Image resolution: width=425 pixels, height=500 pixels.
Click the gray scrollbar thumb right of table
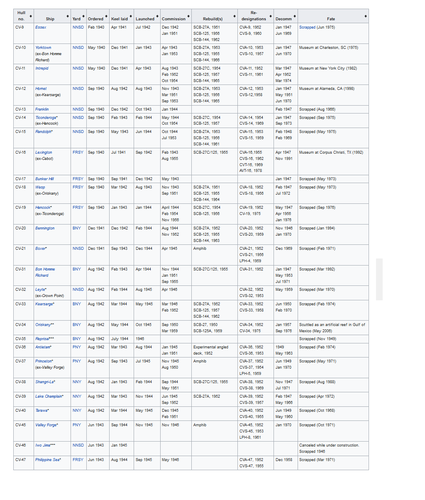click(x=379, y=279)
